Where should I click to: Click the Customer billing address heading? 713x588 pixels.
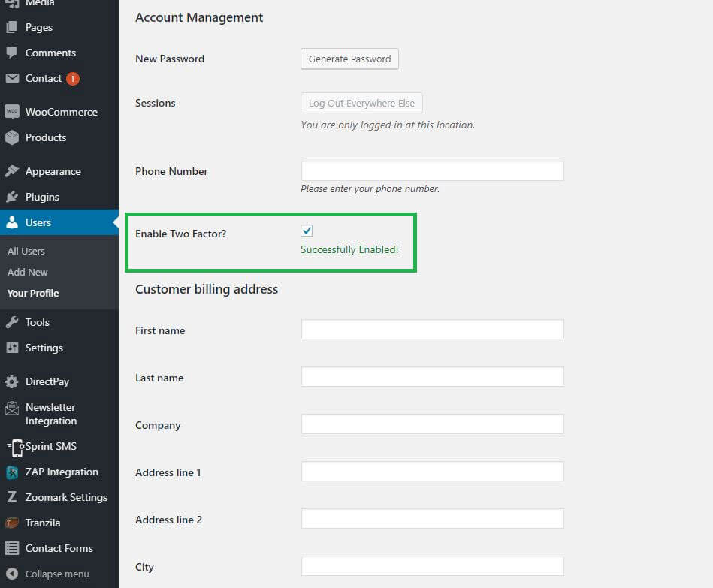(x=207, y=289)
